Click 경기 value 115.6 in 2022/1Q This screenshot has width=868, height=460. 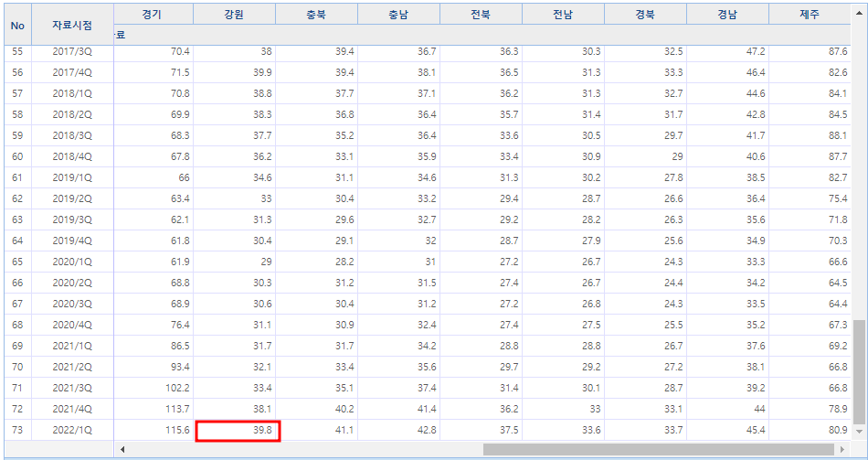click(x=153, y=431)
